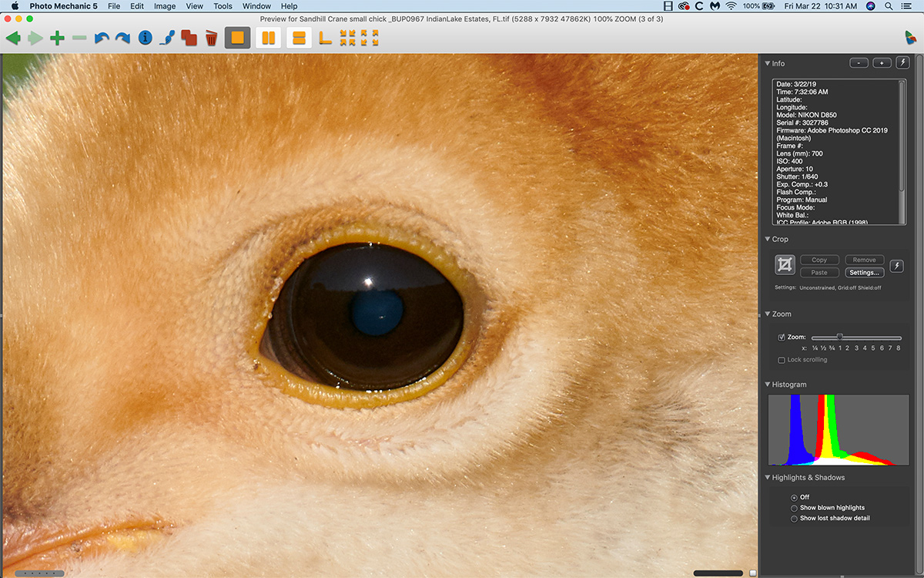Click the Copy crop button
The width and height of the screenshot is (924, 578).
coord(819,260)
